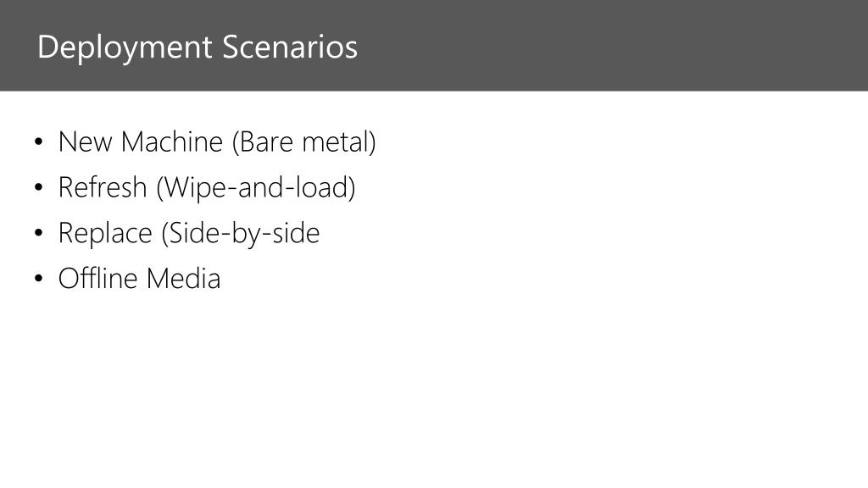Image resolution: width=868 pixels, height=488 pixels.
Task: Click the text (Bare metal)
Action: click(304, 142)
